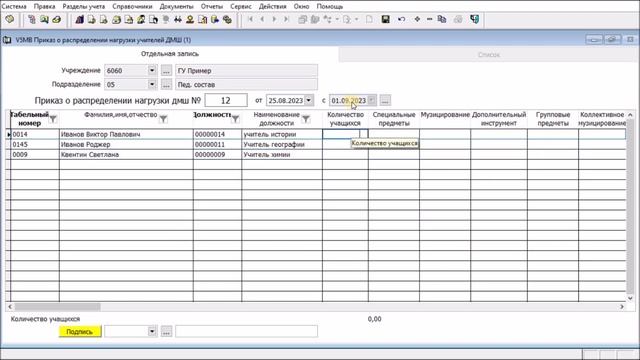Go to next record navigation arrow
The image size is (640, 360).
(274, 19)
